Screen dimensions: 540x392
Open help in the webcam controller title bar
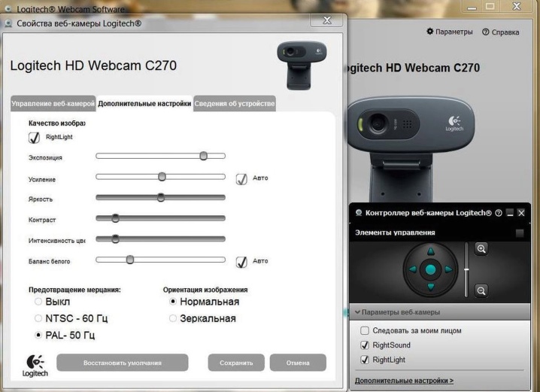tap(499, 213)
